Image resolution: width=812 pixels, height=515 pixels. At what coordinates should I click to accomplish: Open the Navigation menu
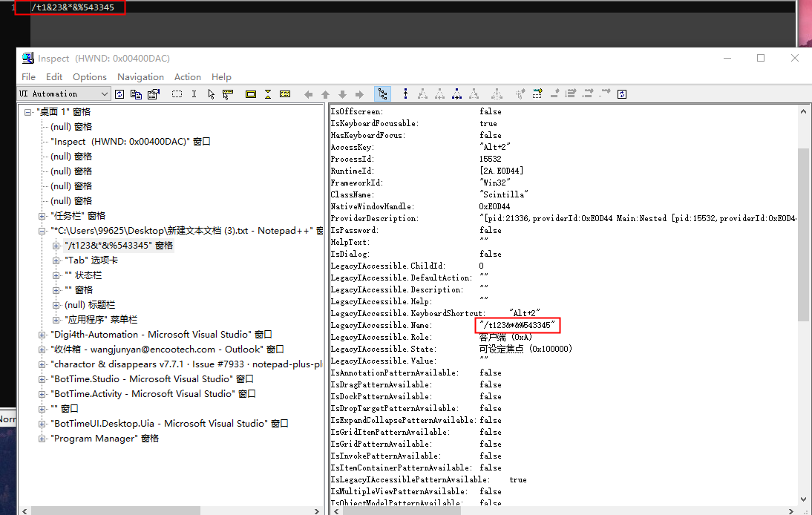click(140, 76)
